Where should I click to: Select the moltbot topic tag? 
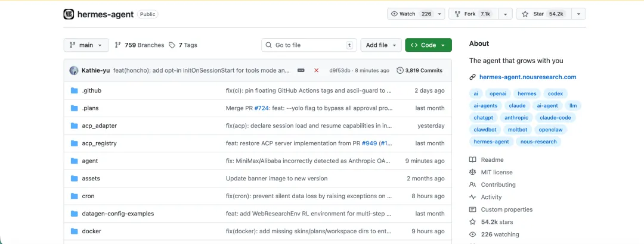click(518, 130)
